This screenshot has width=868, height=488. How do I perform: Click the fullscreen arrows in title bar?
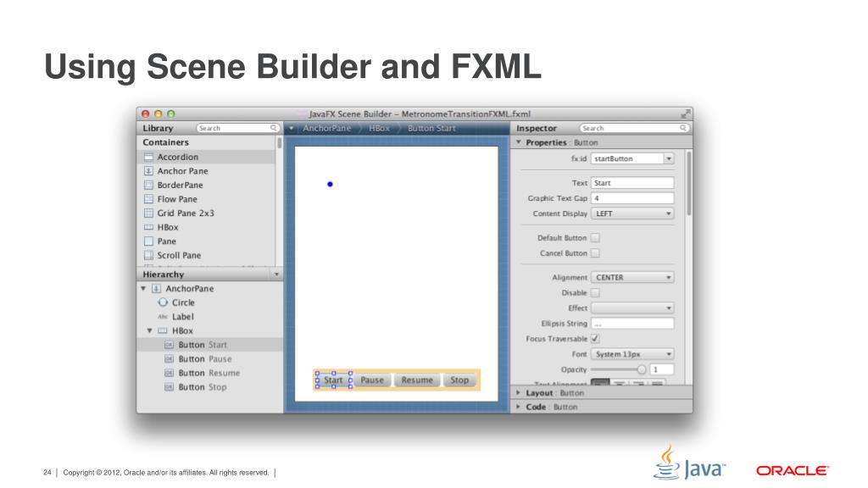[685, 114]
